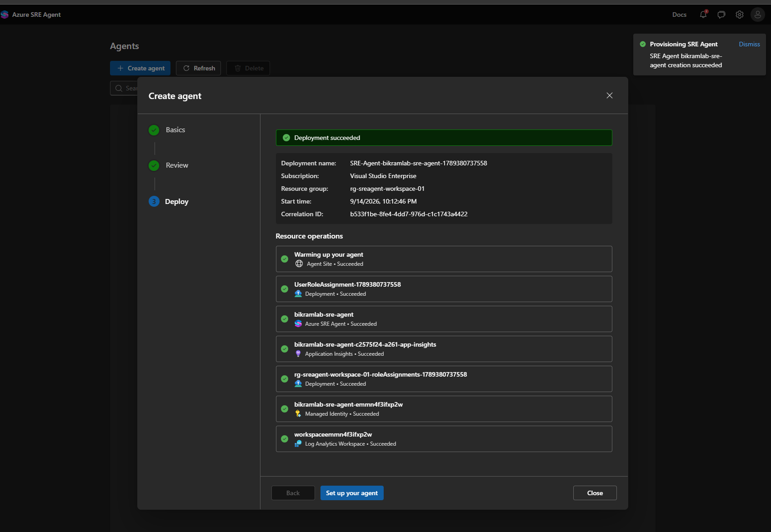
Task: Click the Delete button
Action: (248, 68)
